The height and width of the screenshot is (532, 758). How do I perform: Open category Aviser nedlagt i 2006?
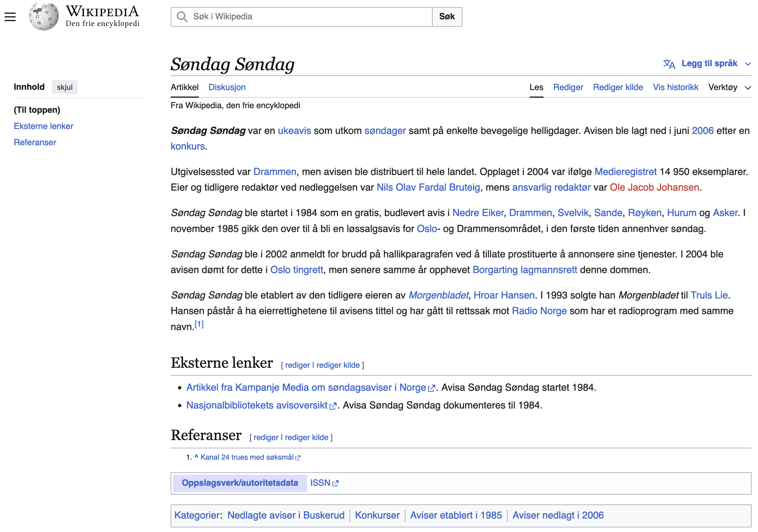tap(558, 516)
